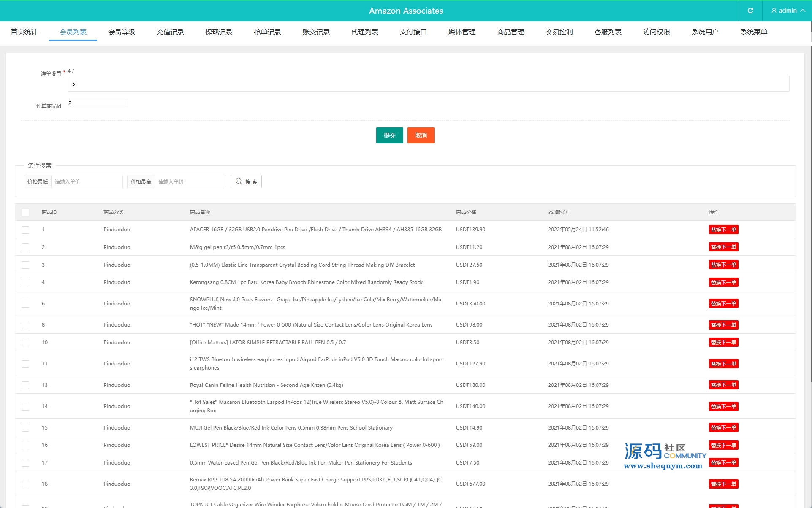Click 替换下一单 for product ID 4
The width and height of the screenshot is (812, 508).
(x=723, y=282)
